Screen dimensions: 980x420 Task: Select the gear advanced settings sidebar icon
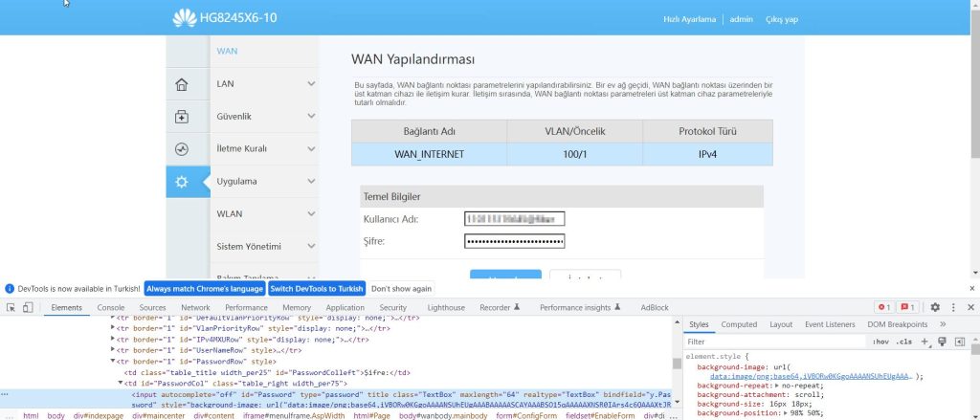[x=181, y=182]
